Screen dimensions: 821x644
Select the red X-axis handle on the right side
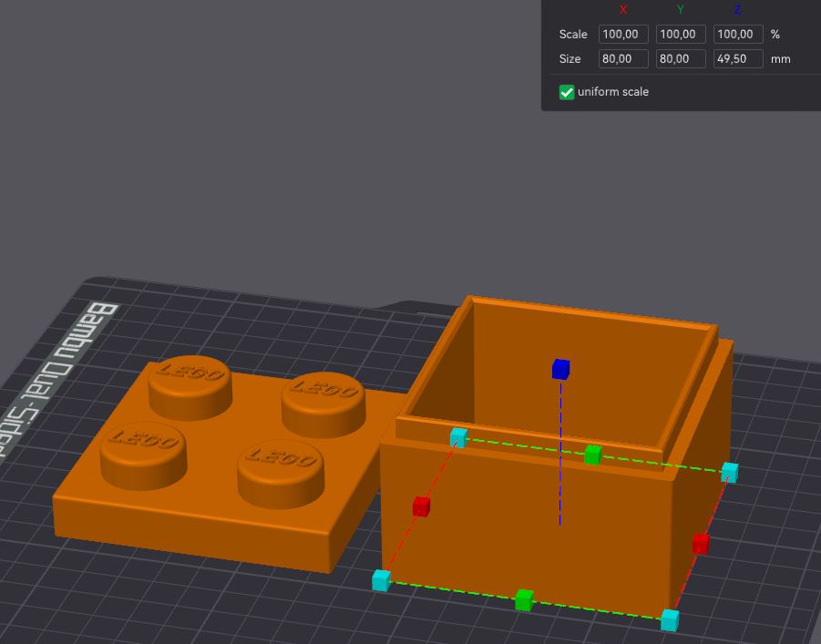(700, 541)
